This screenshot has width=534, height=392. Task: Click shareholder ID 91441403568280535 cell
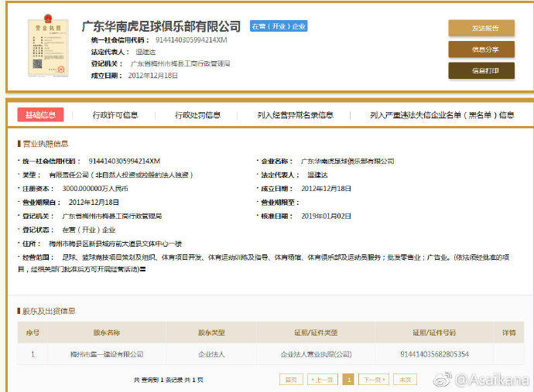(434, 354)
